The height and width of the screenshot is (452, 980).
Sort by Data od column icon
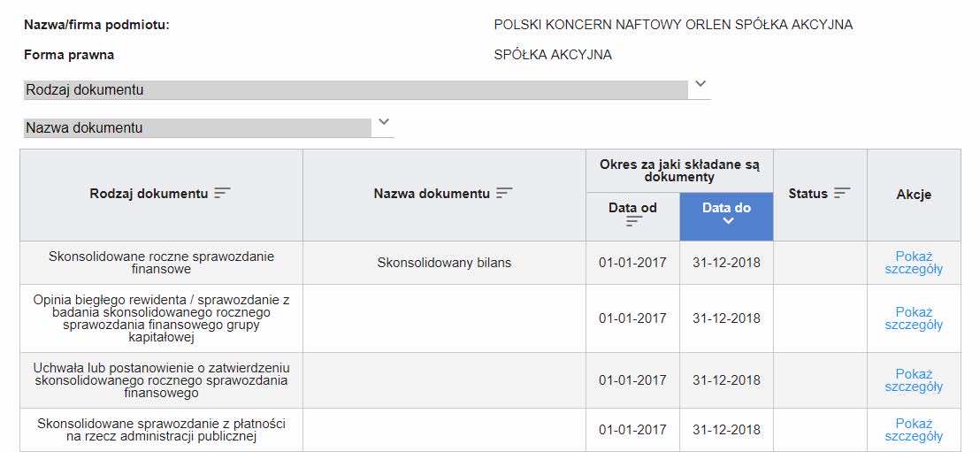click(x=633, y=222)
